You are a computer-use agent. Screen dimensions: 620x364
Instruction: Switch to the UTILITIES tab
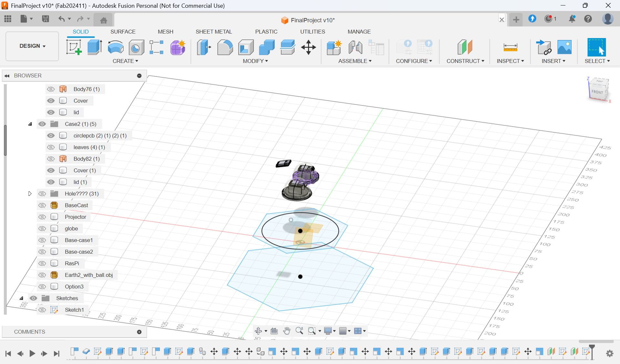coord(313,32)
